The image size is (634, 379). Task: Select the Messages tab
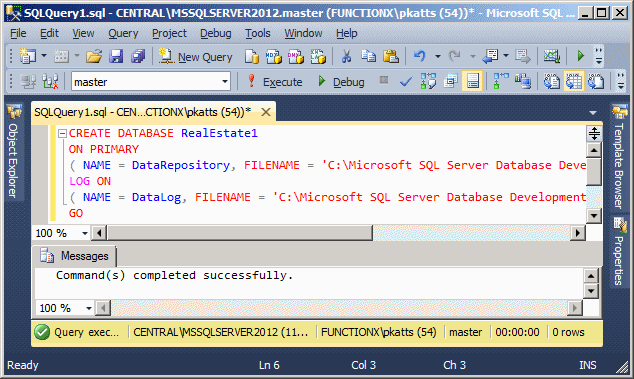coord(74,256)
